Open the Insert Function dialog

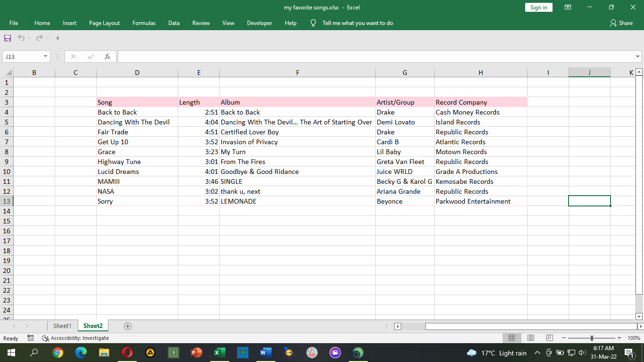coord(108,56)
